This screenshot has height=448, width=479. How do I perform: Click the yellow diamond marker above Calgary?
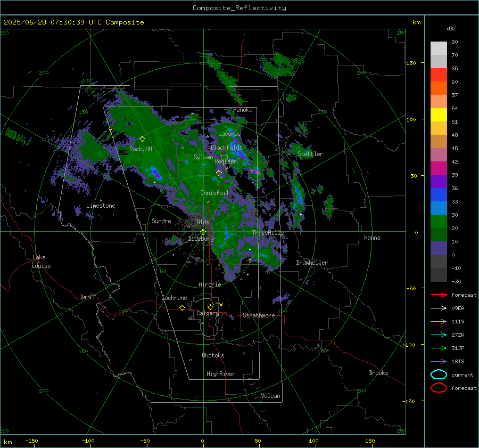(x=210, y=307)
